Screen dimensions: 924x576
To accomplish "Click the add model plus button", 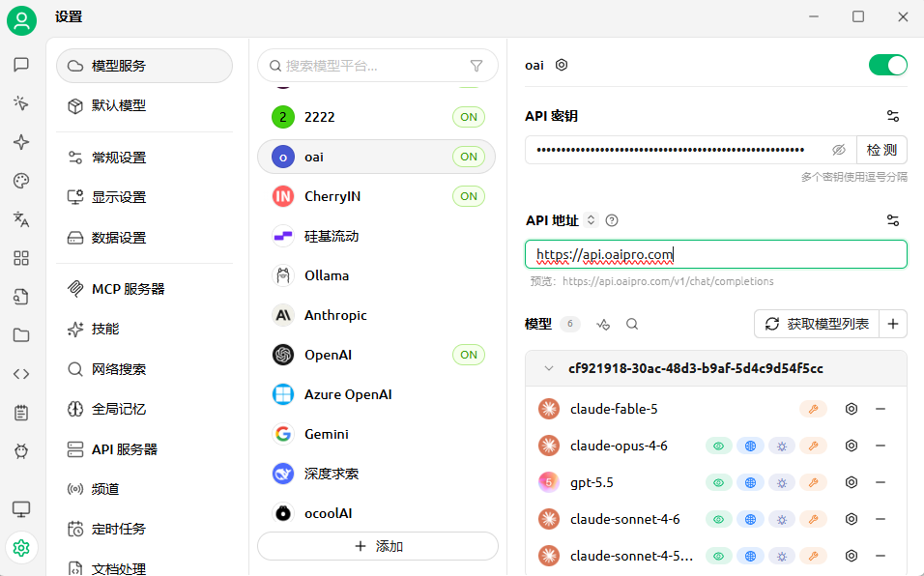I will (893, 324).
